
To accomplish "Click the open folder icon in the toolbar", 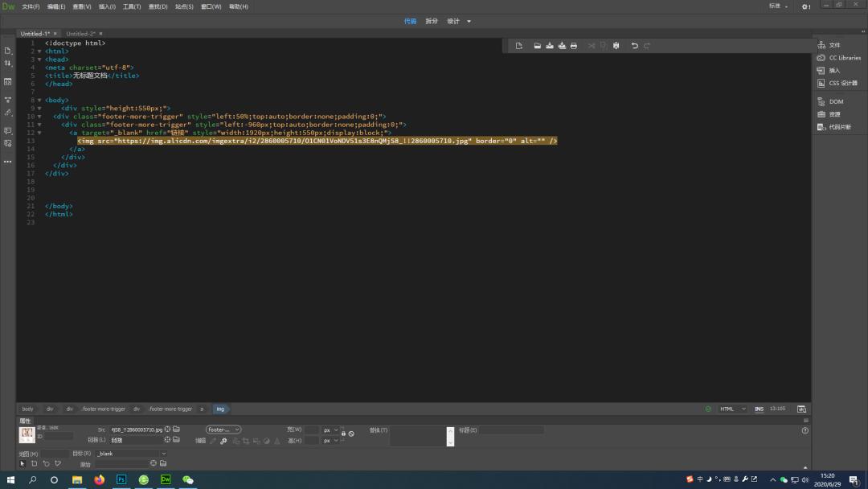I will point(538,46).
